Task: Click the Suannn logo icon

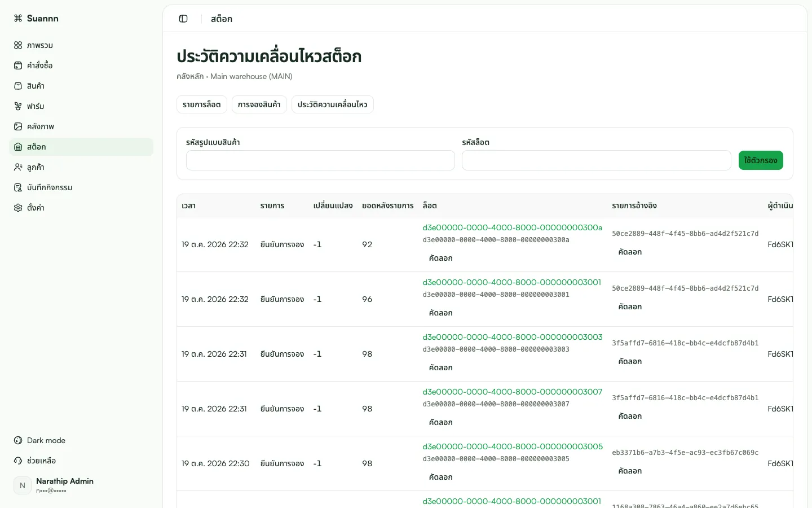Action: (x=18, y=18)
